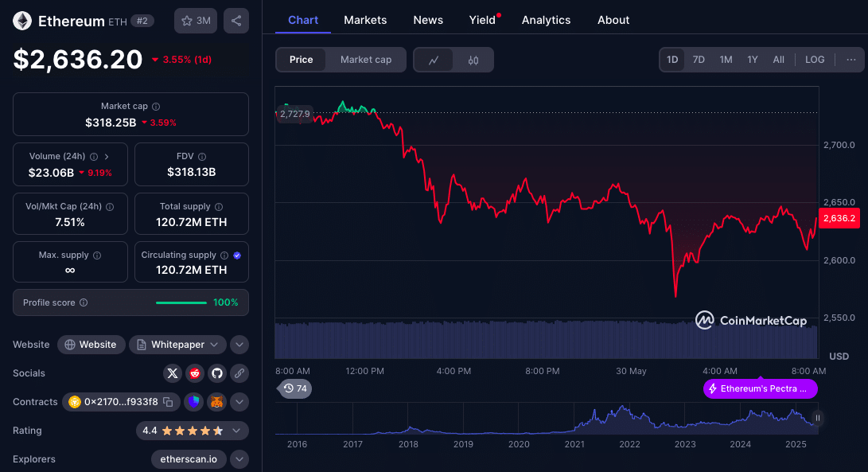Open the News tab

click(428, 20)
